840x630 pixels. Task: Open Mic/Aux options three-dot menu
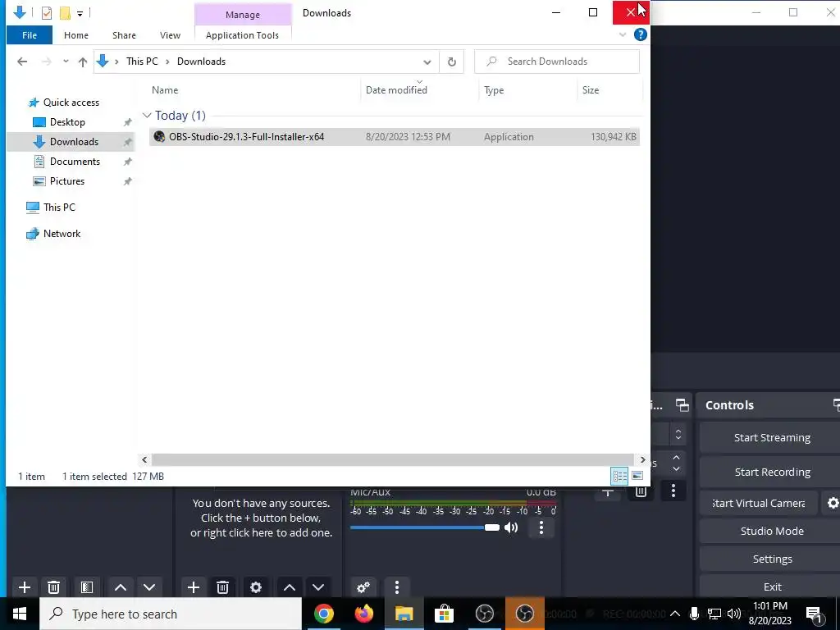(x=541, y=527)
